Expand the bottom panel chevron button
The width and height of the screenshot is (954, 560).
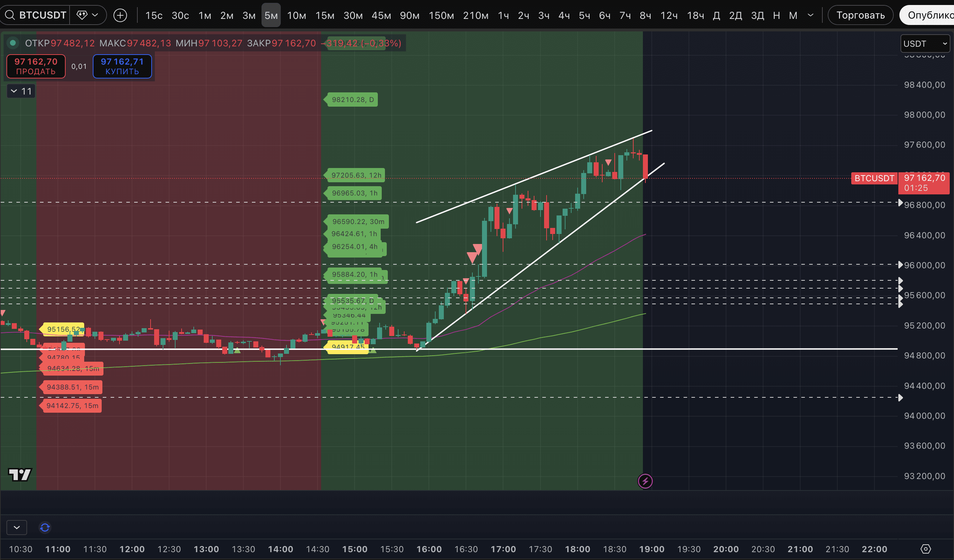(x=17, y=528)
